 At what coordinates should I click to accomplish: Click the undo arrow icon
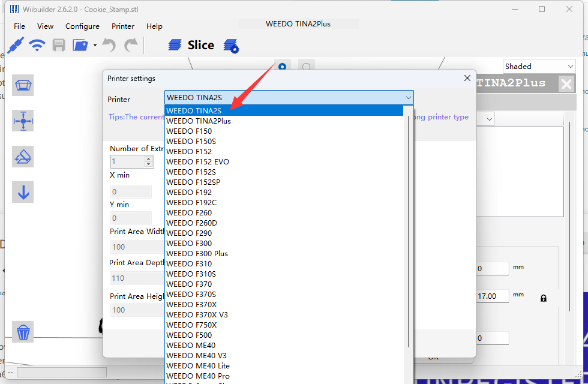(x=109, y=45)
